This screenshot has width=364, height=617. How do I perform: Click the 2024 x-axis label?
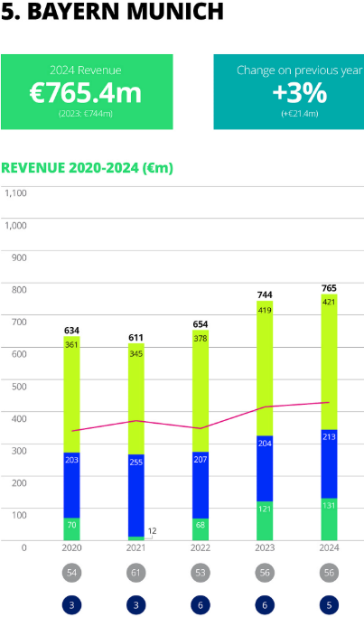coord(329,547)
